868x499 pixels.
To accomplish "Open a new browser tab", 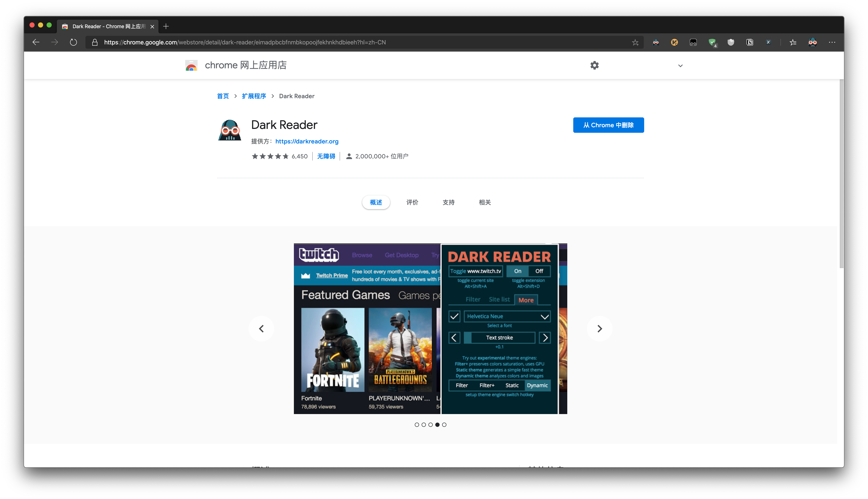I will [166, 26].
